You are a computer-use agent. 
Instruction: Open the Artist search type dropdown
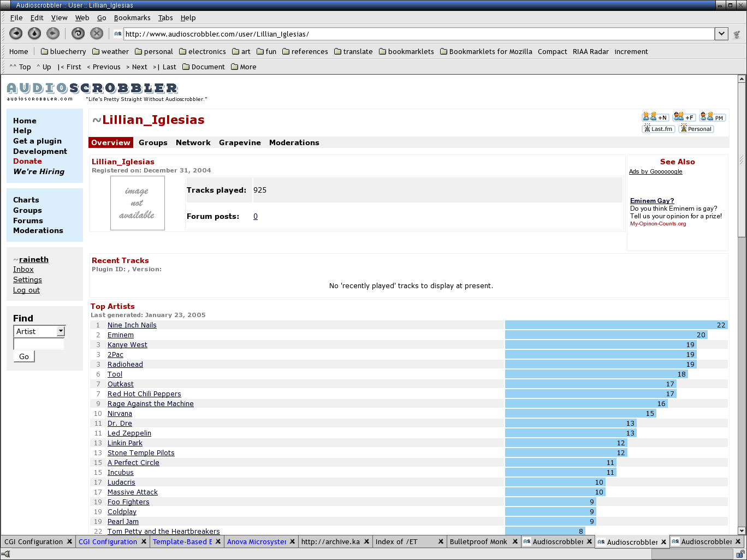[39, 331]
